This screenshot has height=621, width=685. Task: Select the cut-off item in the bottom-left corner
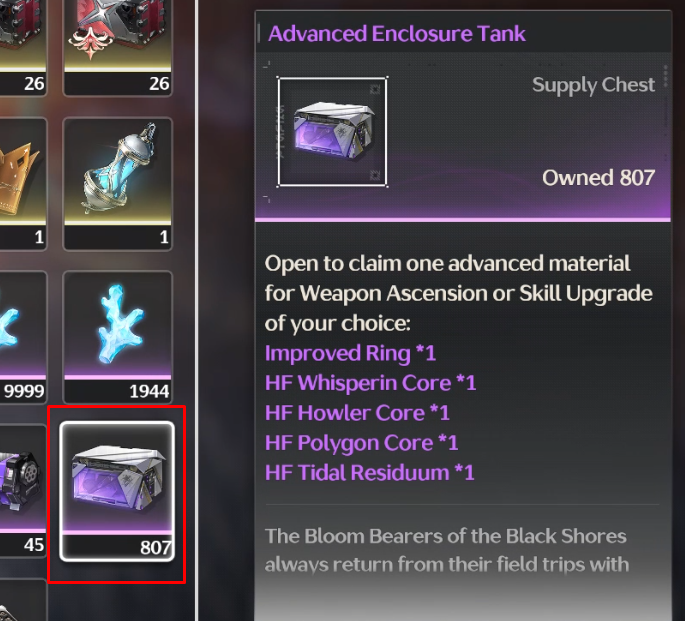tap(23, 600)
